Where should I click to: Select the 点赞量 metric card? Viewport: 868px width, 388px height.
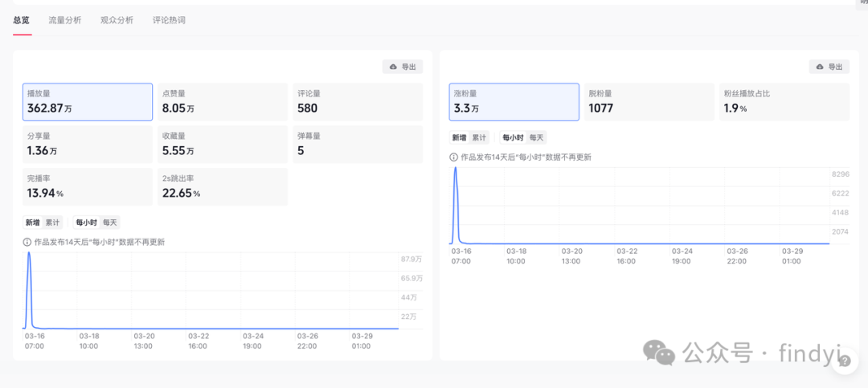click(223, 102)
